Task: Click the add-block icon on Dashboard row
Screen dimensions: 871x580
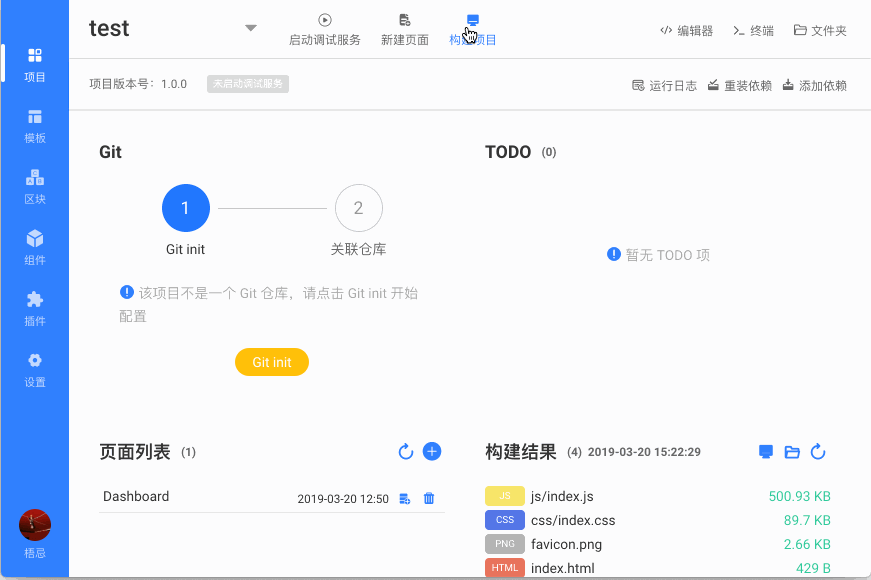Action: tap(405, 499)
